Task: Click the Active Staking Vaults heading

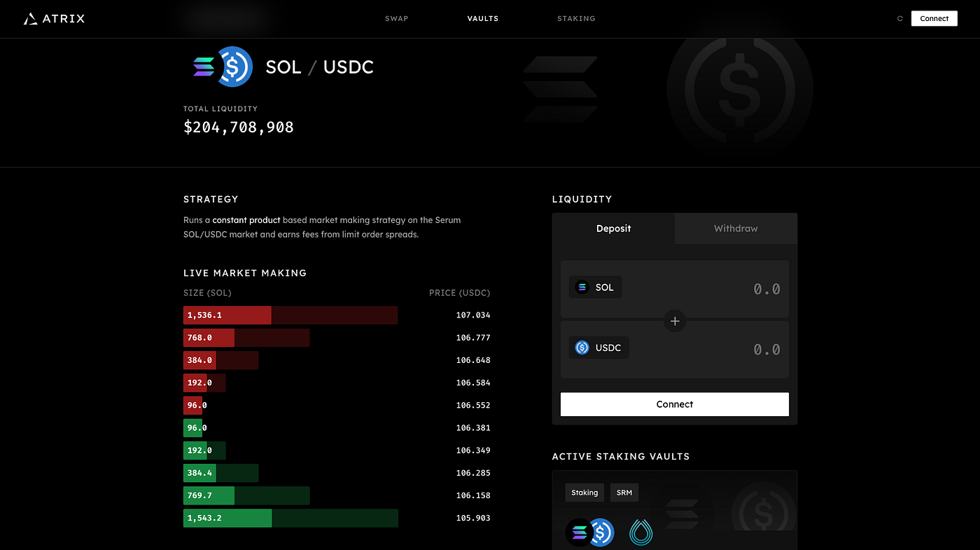Action: tap(621, 456)
